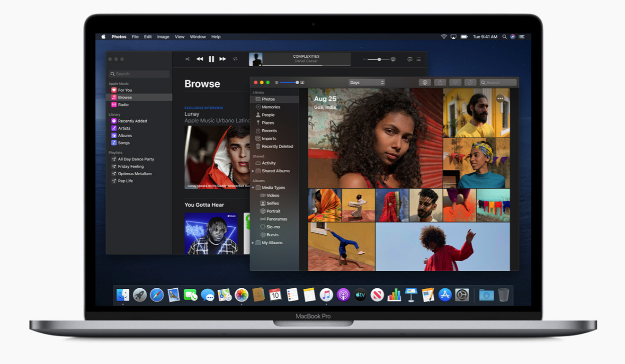
Task: Open Notification Center in the menu bar
Action: pos(522,36)
